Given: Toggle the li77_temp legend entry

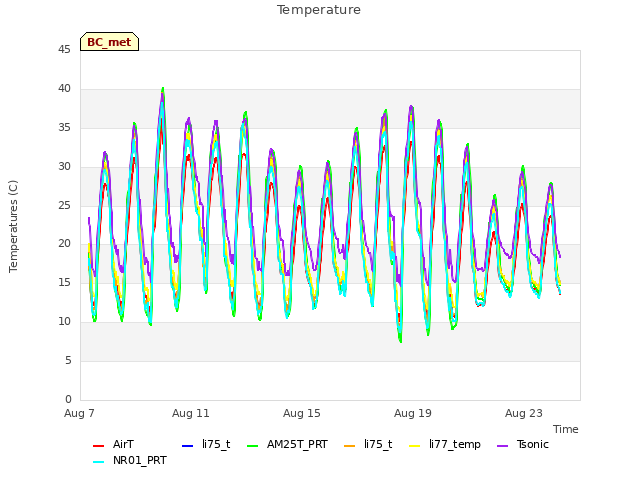Looking at the screenshot, I should [x=445, y=444].
